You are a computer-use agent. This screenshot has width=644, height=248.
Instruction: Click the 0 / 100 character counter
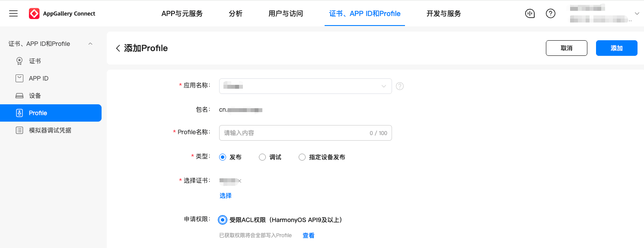point(379,133)
